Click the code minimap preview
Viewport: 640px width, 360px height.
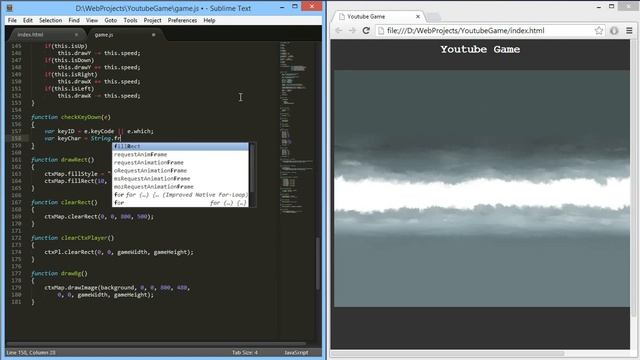(297, 127)
